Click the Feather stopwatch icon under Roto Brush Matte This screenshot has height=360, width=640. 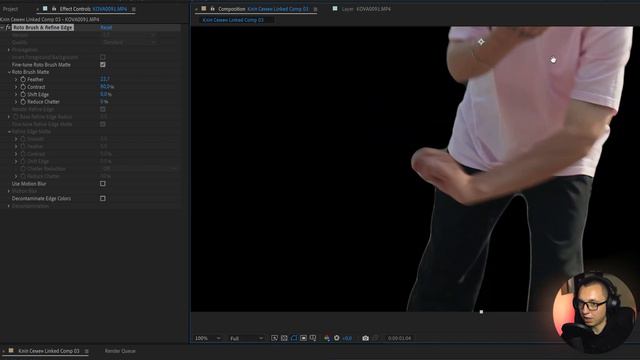(23, 80)
